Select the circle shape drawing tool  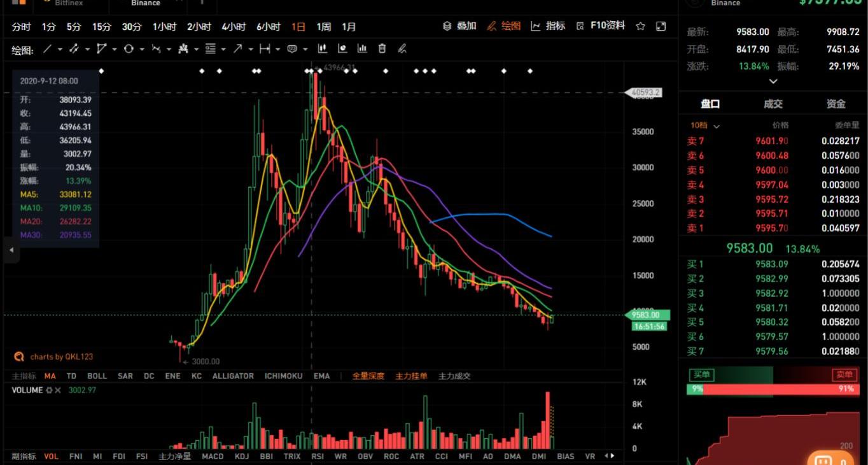[129, 49]
